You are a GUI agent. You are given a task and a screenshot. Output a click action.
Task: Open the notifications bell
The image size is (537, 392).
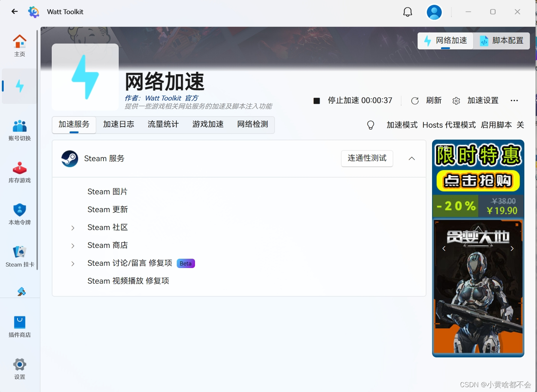(407, 12)
